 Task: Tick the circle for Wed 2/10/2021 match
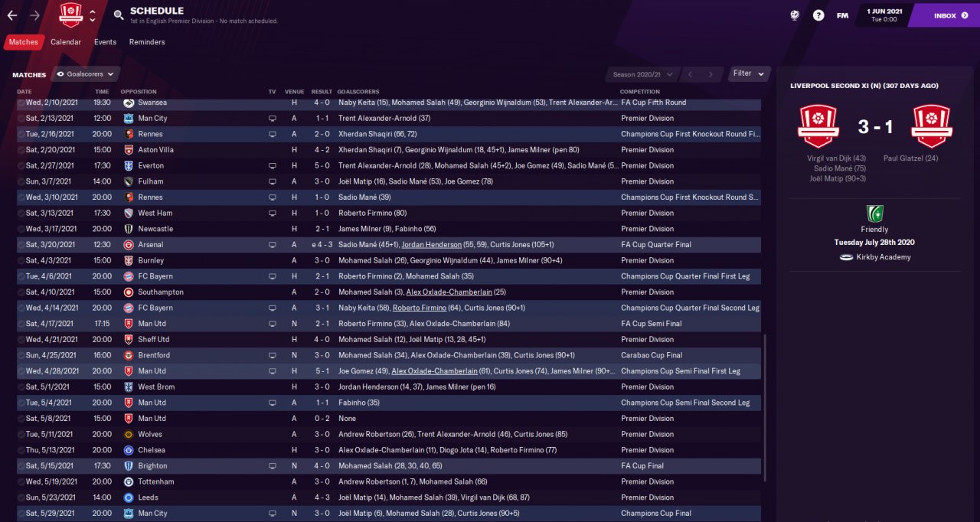(21, 103)
